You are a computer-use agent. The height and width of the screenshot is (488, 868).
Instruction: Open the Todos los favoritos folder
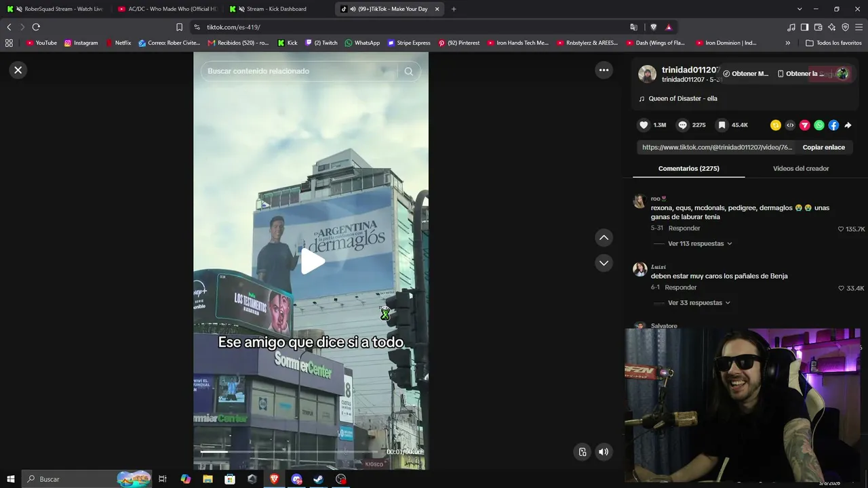[x=833, y=43]
